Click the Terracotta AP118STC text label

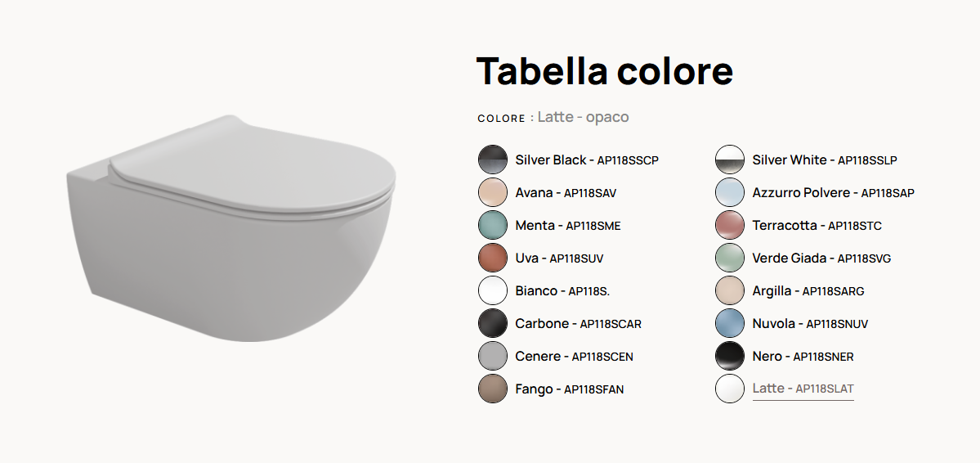pos(817,225)
